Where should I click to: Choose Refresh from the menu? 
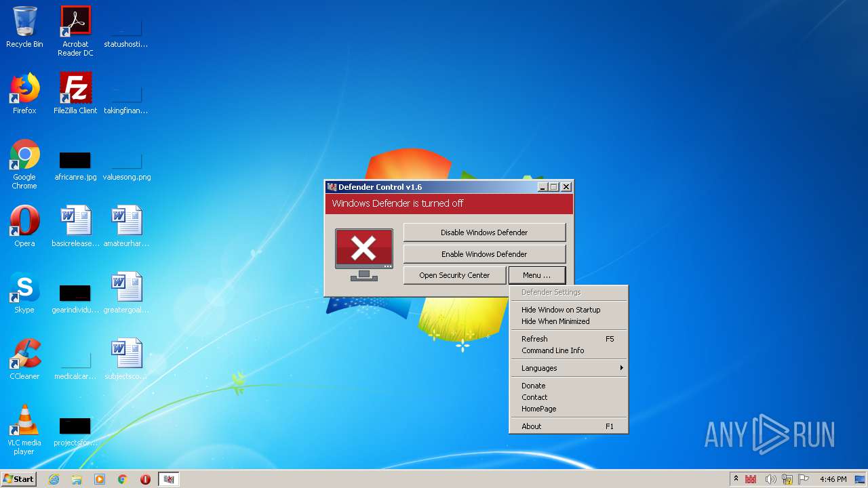point(568,339)
